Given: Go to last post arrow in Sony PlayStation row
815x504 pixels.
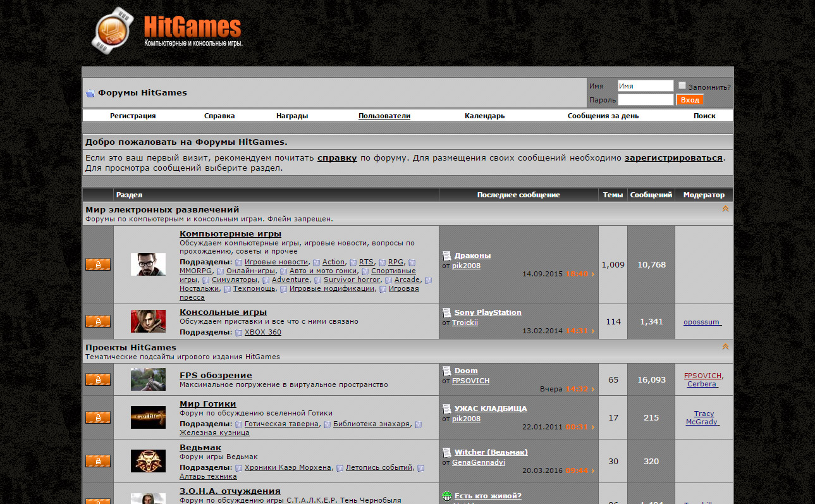Looking at the screenshot, I should tap(592, 331).
